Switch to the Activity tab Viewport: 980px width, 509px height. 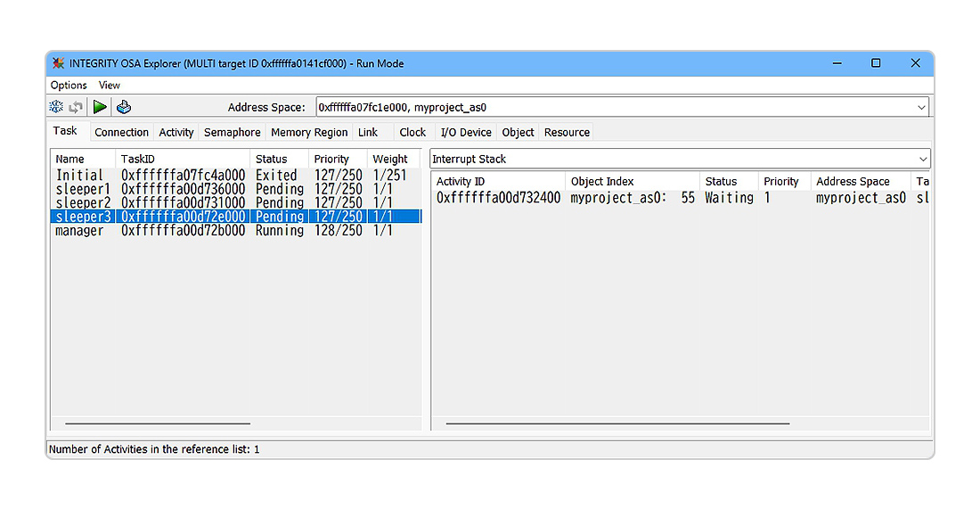176,133
